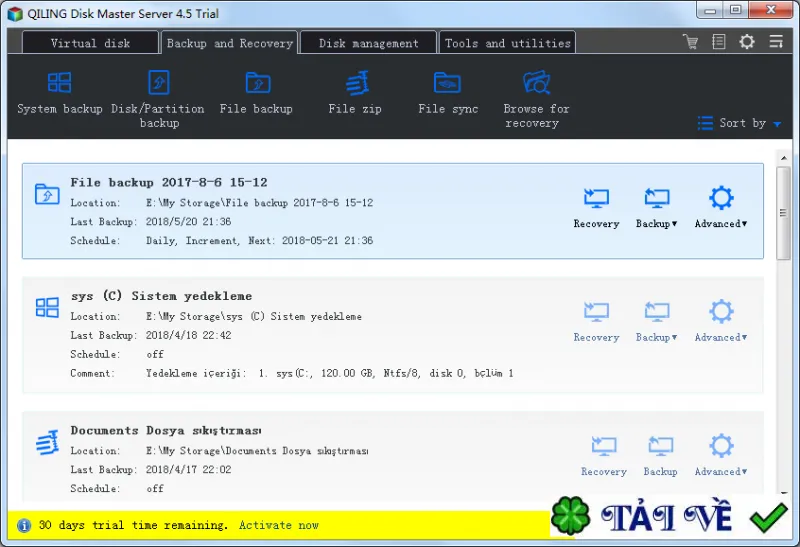
Task: Click the File backup 2017-8-6 15-12 title
Action: coord(169,183)
